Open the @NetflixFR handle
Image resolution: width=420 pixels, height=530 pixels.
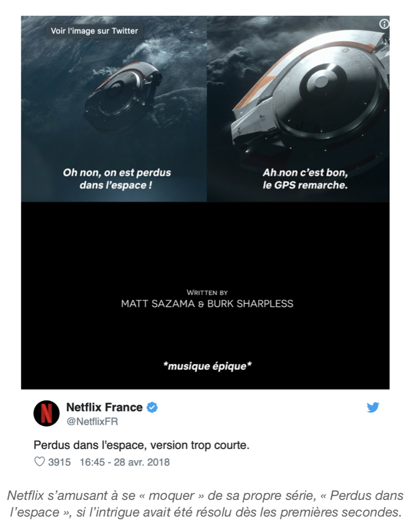(x=92, y=422)
